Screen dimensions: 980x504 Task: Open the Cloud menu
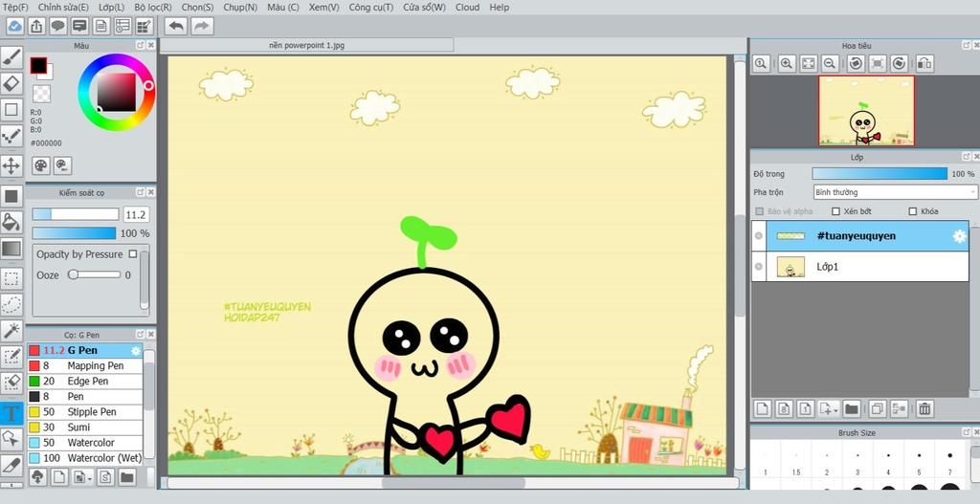467,8
